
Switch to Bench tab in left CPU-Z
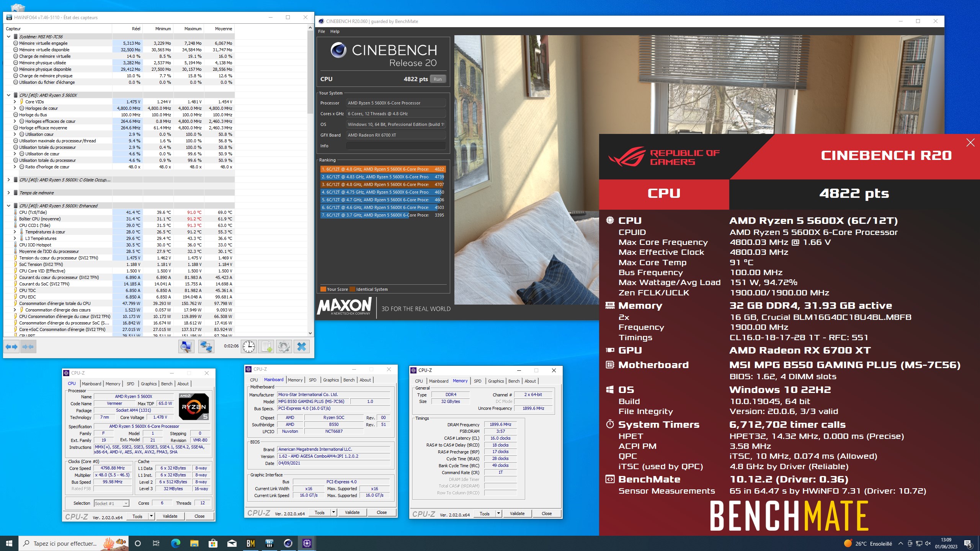167,384
